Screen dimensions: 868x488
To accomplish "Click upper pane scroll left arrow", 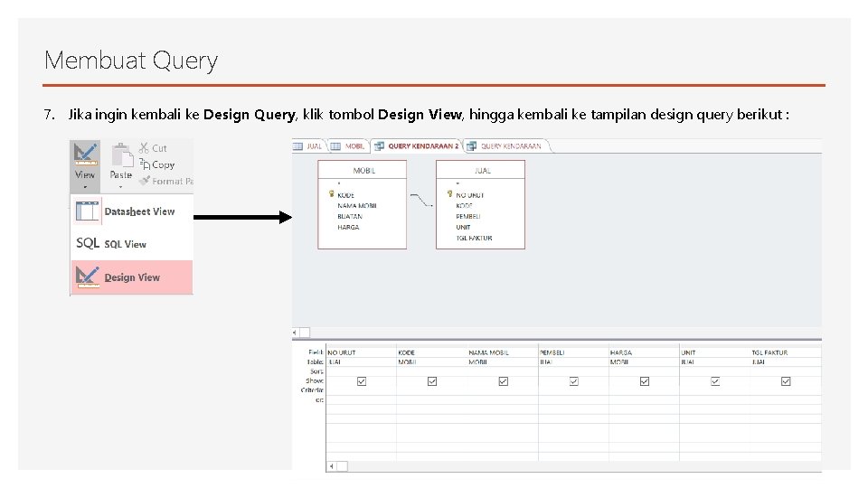I will [x=295, y=333].
